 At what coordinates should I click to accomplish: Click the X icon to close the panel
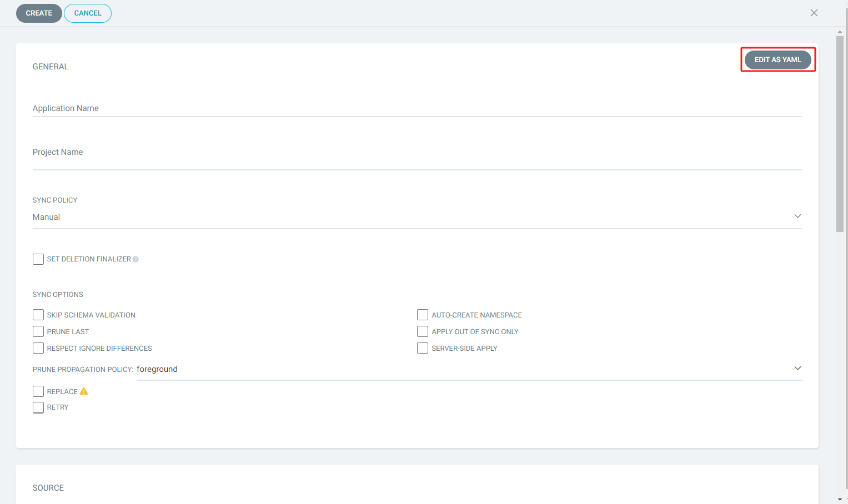[814, 13]
